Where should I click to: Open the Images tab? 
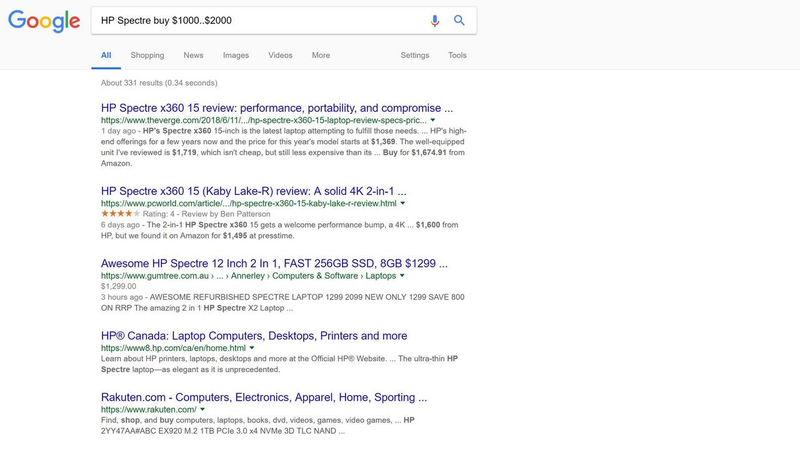236,55
